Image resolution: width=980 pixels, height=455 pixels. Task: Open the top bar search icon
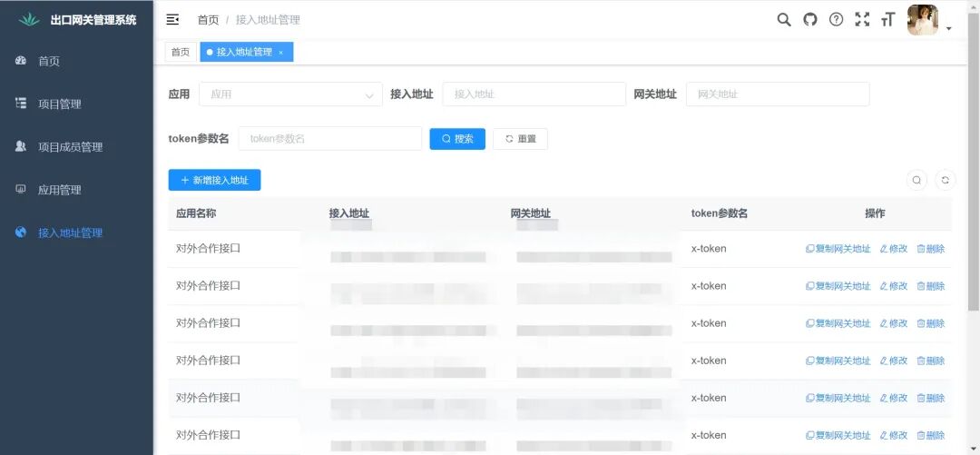784,19
